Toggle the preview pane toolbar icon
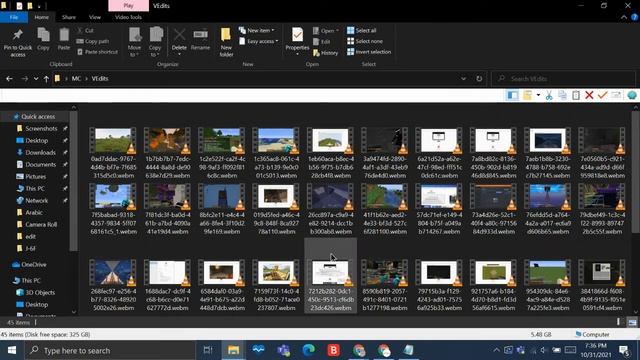The height and width of the screenshot is (360, 640). tap(512, 96)
